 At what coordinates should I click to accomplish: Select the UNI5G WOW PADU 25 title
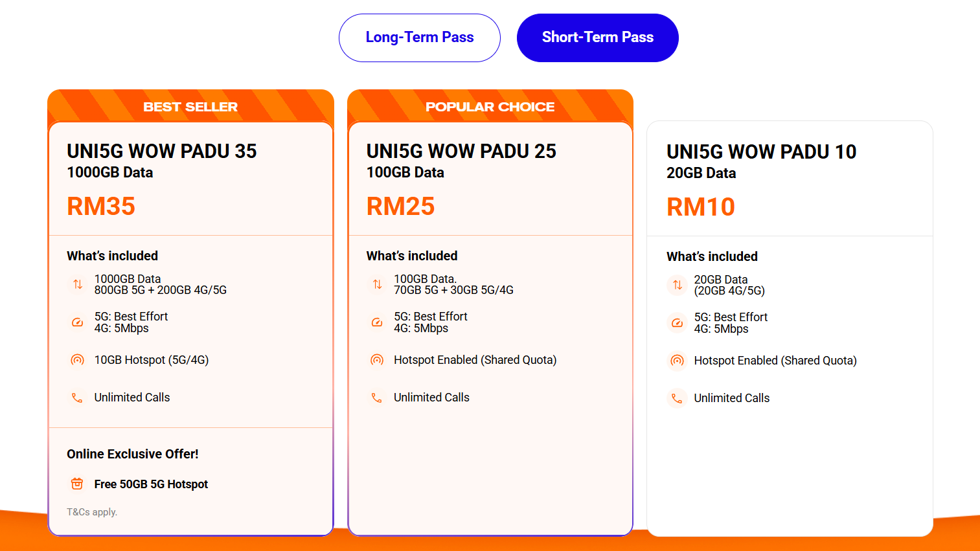click(x=461, y=151)
